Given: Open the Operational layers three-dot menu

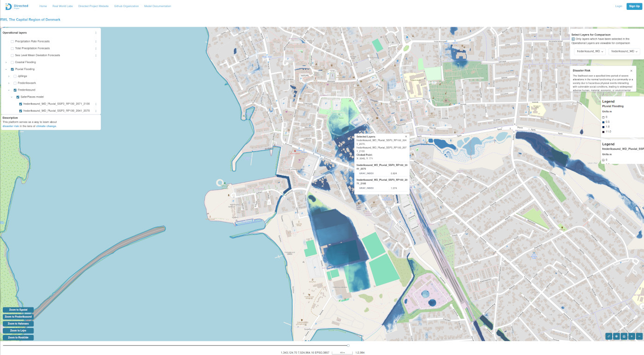Looking at the screenshot, I should pos(96,33).
